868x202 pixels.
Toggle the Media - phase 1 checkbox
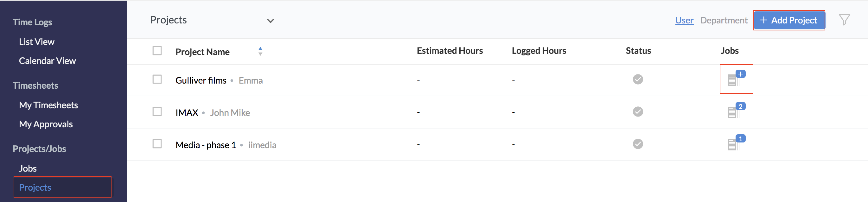pyautogui.click(x=157, y=144)
